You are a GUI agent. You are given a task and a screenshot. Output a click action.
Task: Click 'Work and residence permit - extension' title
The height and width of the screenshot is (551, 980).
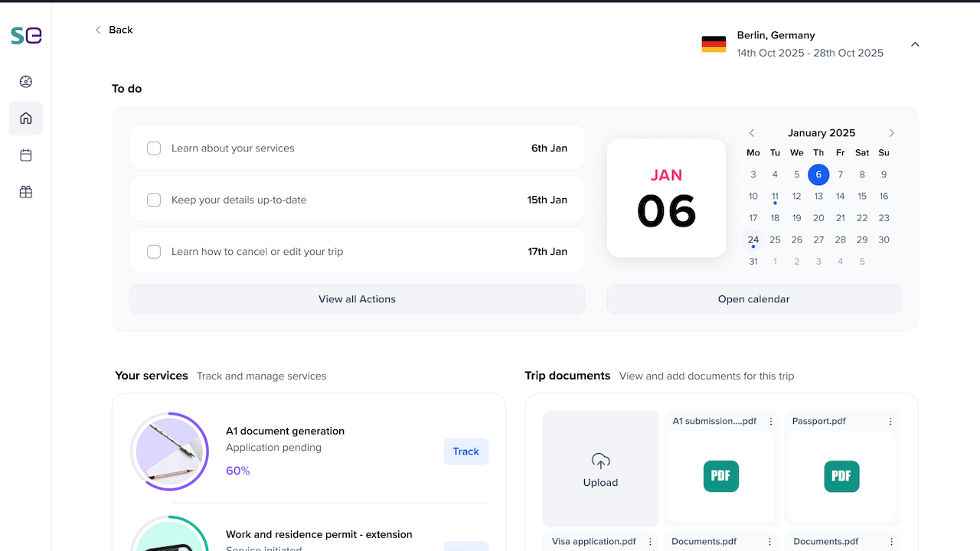pyautogui.click(x=319, y=534)
